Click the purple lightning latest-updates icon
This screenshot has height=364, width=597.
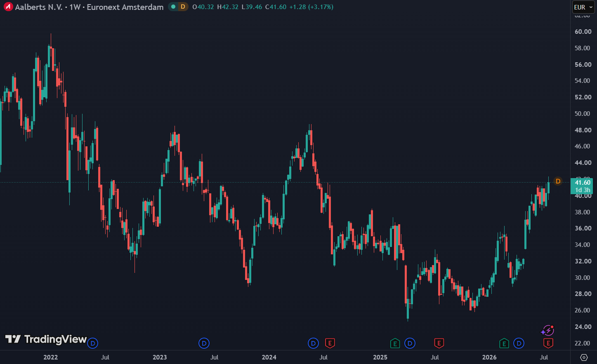point(547,330)
